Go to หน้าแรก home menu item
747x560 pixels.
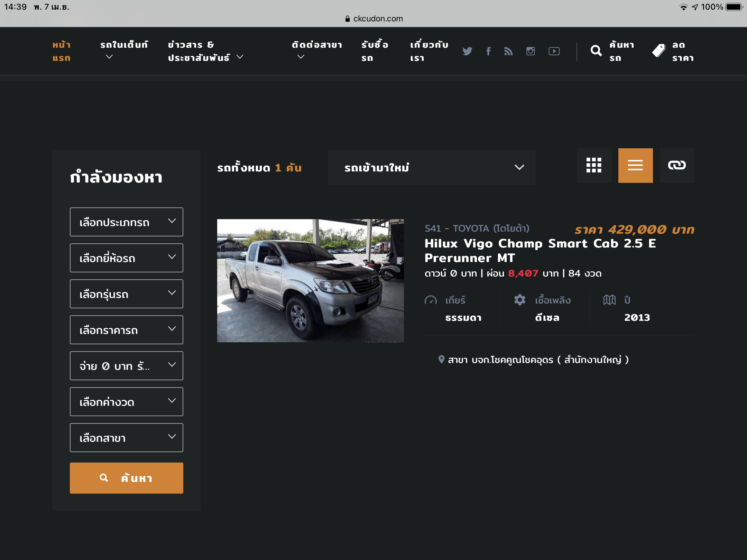coord(62,51)
